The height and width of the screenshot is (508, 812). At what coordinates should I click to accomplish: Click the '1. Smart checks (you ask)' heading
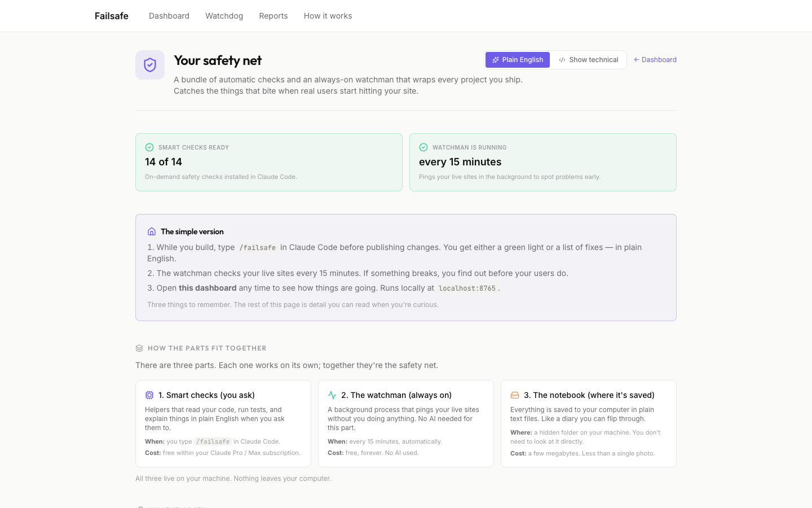coord(206,395)
